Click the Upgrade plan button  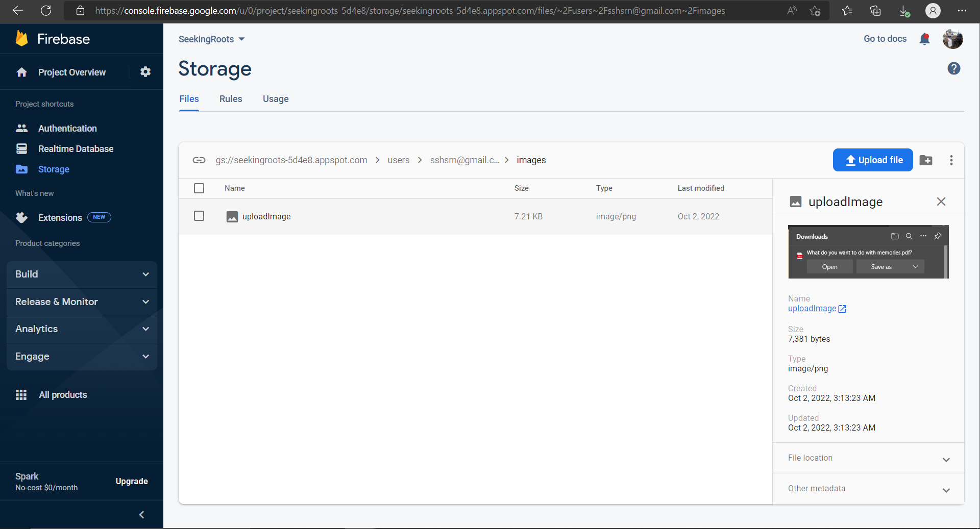pos(132,481)
